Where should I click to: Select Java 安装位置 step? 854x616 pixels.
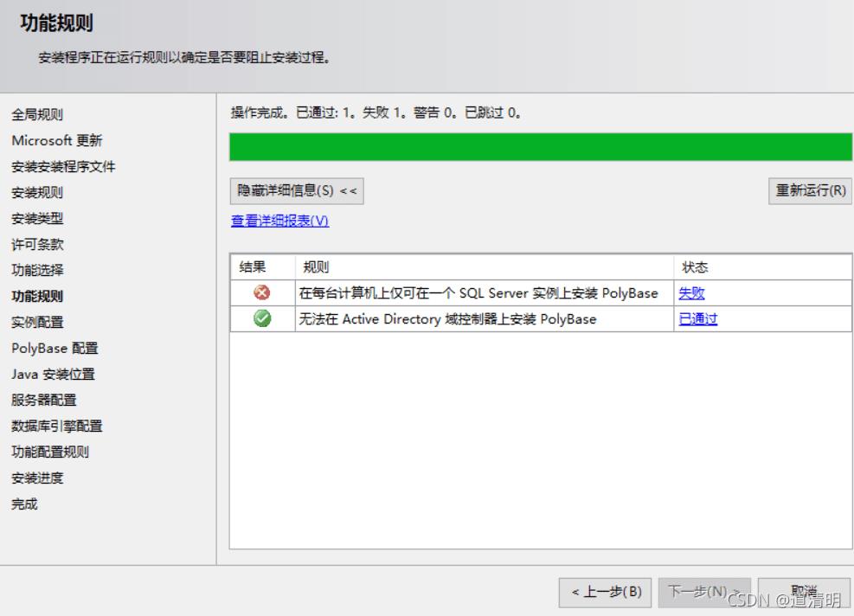[x=53, y=375]
